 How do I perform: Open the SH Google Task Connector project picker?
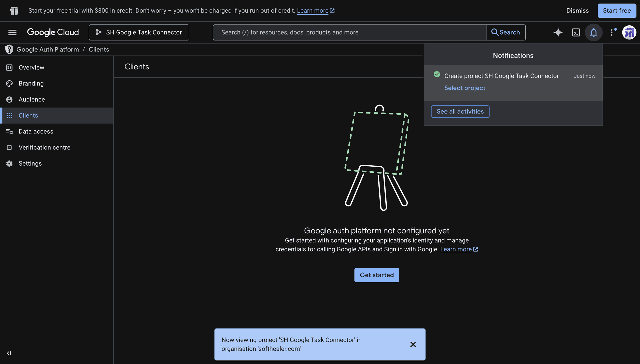tap(139, 32)
